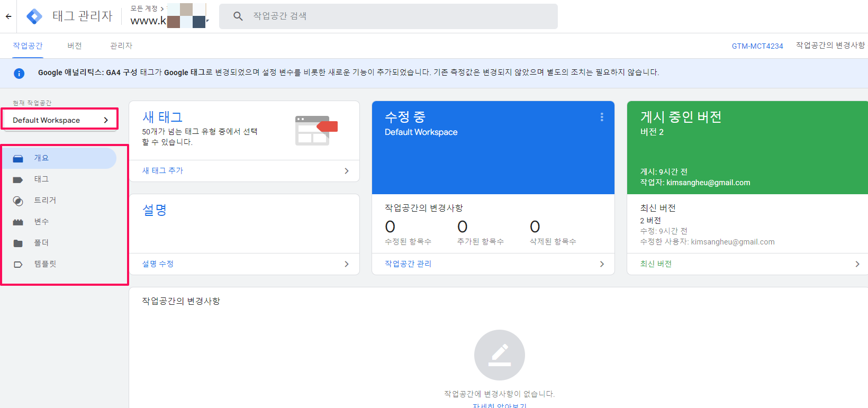Click the blue 수정 중 card header
Image resolution: width=868 pixels, height=408 pixels.
click(x=493, y=148)
